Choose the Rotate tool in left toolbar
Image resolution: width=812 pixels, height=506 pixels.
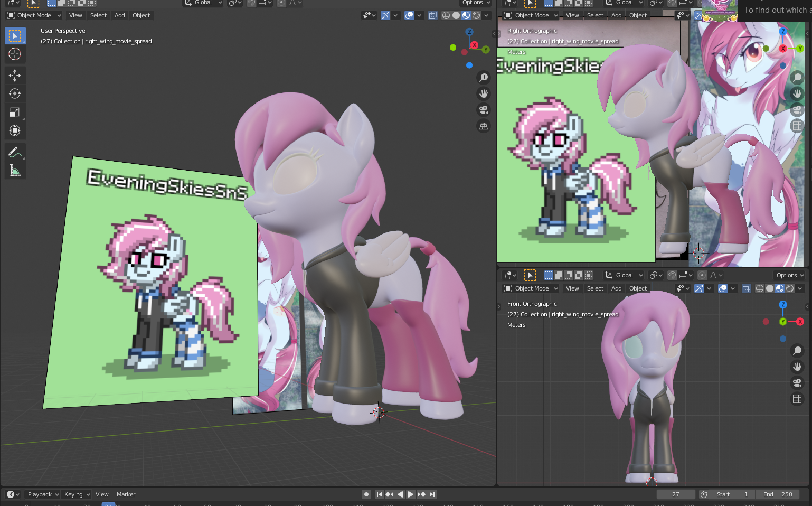[x=15, y=93]
